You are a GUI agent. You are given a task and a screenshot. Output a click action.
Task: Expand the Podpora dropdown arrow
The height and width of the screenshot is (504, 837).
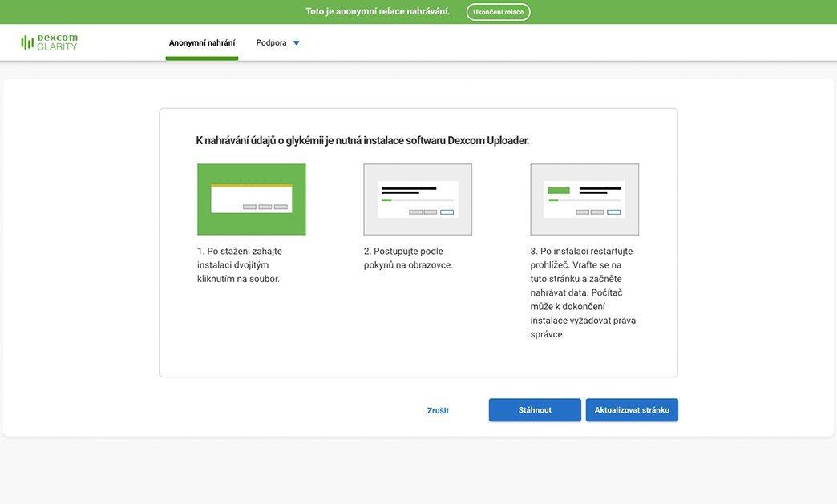click(296, 43)
